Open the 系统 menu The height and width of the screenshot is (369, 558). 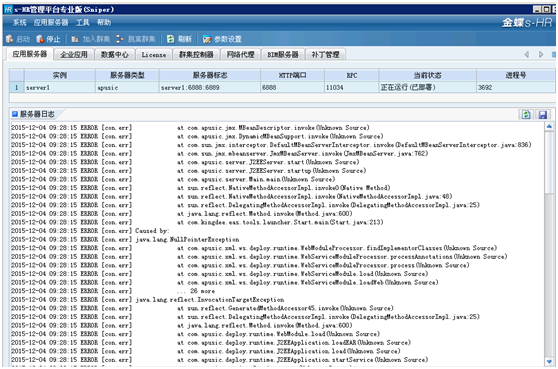pyautogui.click(x=19, y=22)
